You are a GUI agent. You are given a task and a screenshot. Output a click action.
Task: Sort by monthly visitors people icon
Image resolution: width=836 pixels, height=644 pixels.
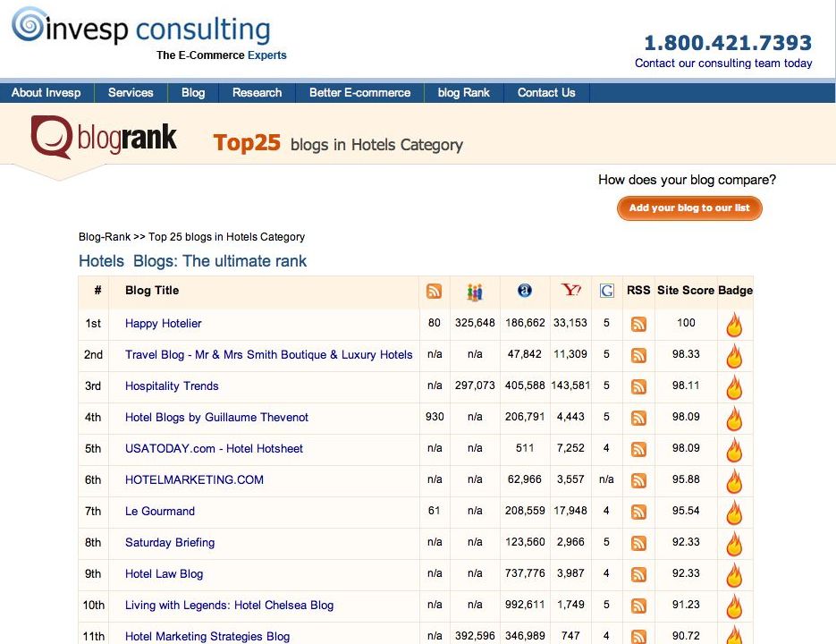point(475,292)
